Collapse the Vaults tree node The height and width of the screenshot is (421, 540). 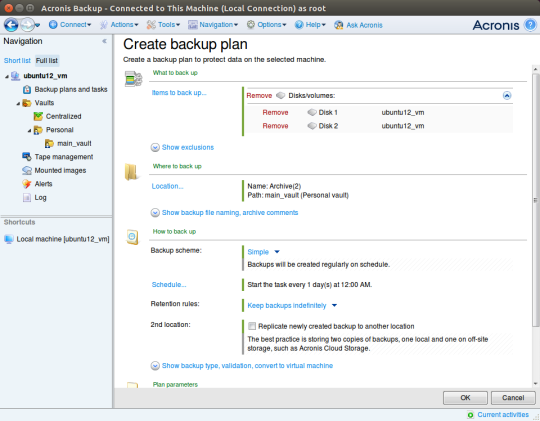click(18, 103)
